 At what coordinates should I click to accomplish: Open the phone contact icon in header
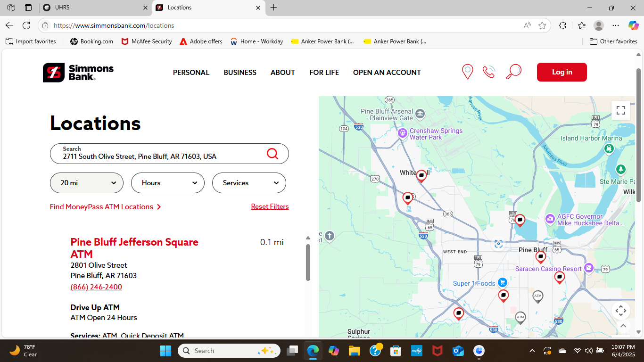[x=489, y=72]
